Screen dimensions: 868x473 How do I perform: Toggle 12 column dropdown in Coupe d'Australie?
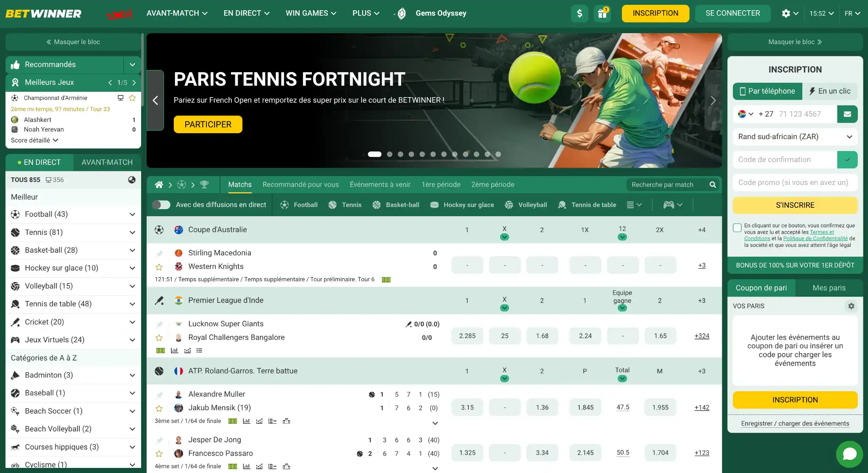point(622,237)
